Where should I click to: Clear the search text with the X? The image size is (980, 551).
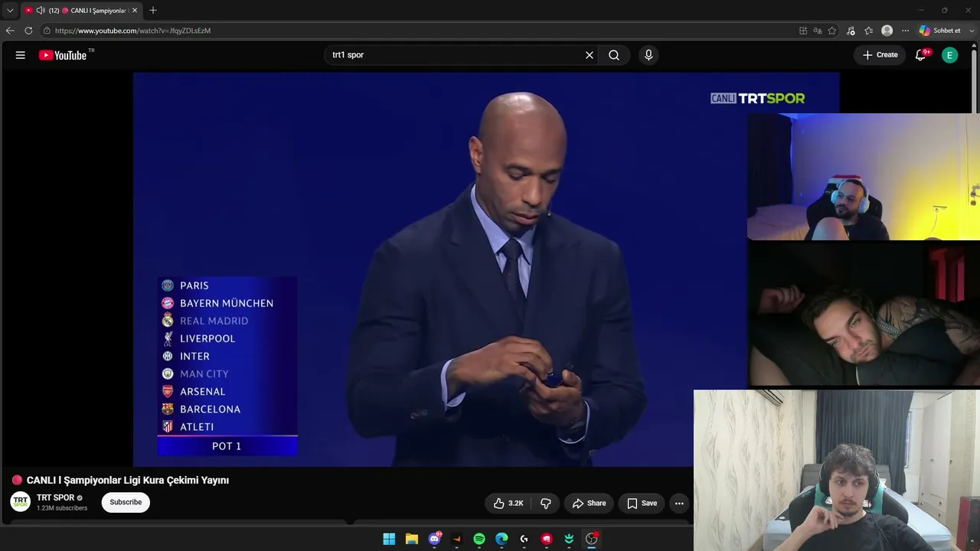[590, 55]
